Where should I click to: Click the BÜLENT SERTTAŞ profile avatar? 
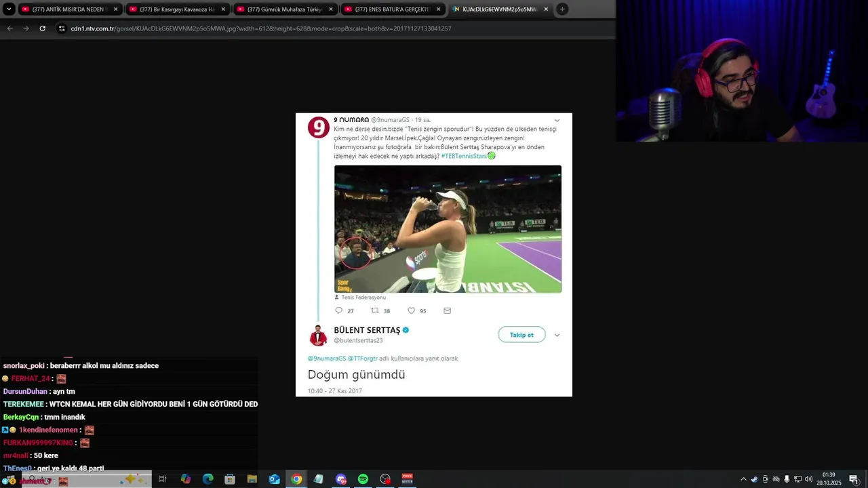[319, 335]
